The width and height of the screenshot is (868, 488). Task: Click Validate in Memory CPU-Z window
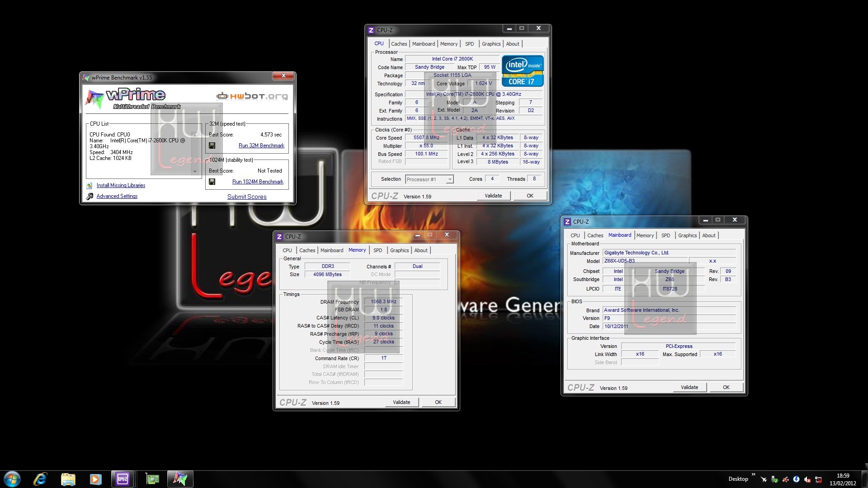click(401, 402)
